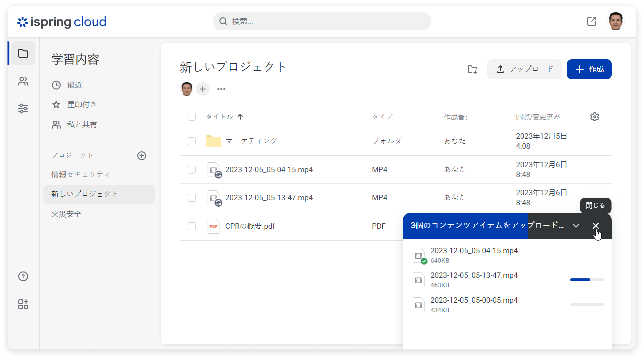Screen dimensions: 644x359
Task: Tick the CPRの概要.pdf checkbox
Action: pyautogui.click(x=191, y=226)
